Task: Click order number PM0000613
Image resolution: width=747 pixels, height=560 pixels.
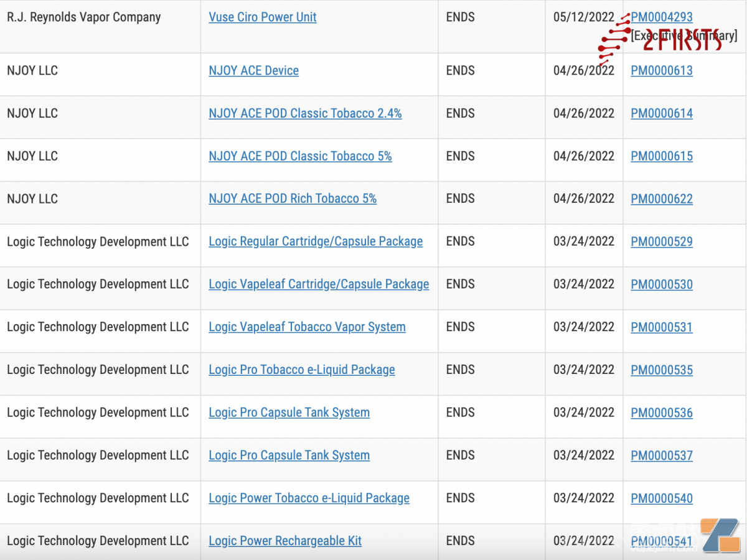Action: 661,71
